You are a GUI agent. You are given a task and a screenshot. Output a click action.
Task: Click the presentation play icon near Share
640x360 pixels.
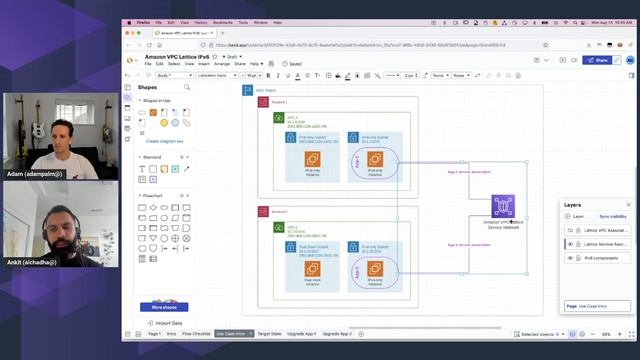tap(562, 60)
